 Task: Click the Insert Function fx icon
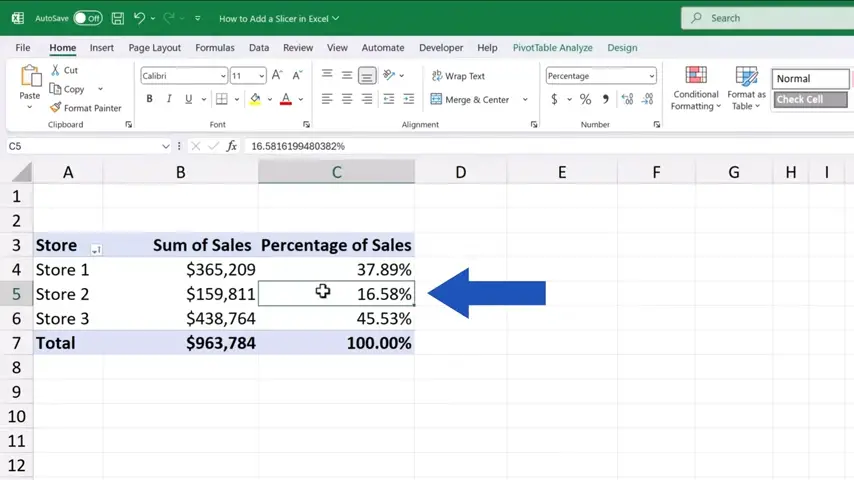232,146
